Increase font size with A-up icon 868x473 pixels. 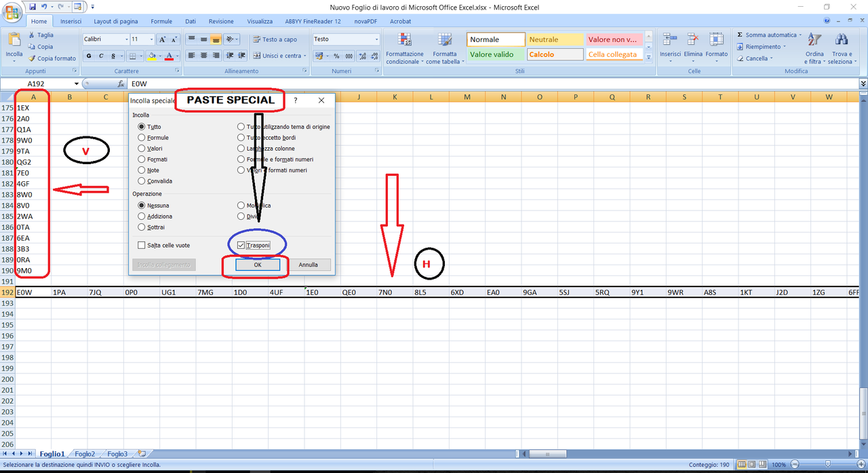point(162,39)
